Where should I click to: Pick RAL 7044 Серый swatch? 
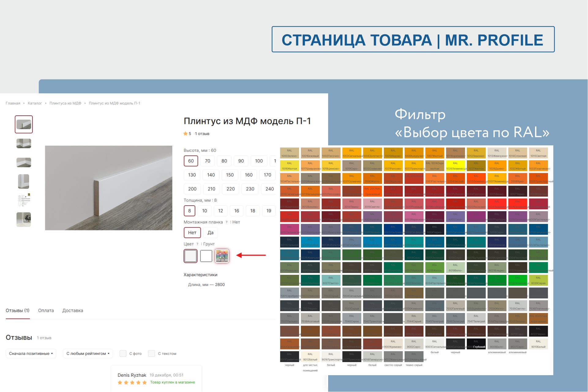(414, 319)
